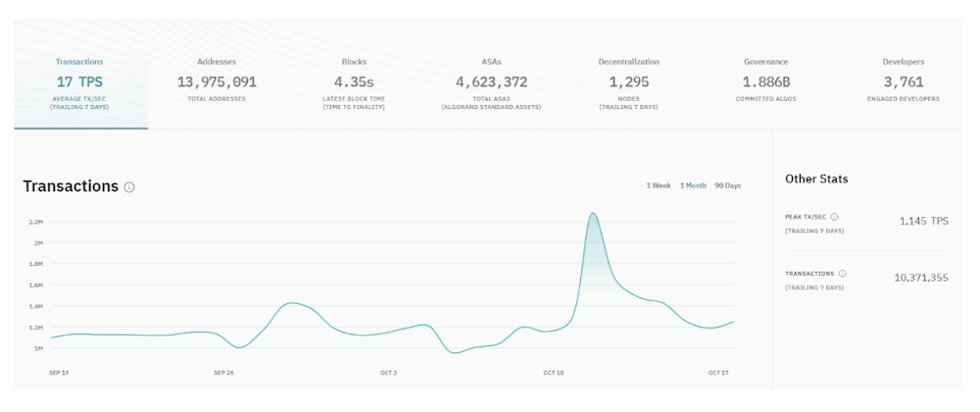Click the peak point of the transactions chart
The height and width of the screenshot is (412, 980).
593,214
